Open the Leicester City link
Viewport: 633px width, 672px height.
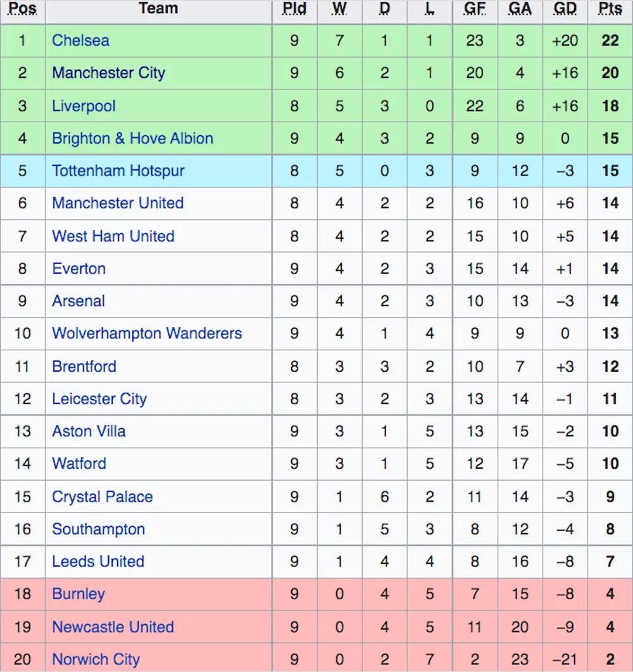coord(99,399)
